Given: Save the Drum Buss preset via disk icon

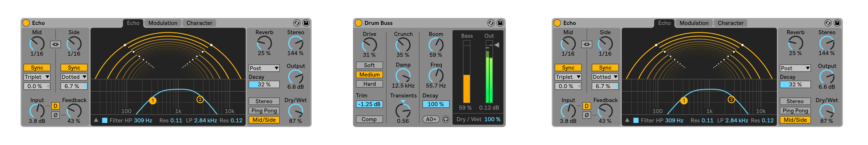Looking at the screenshot, I should point(500,23).
